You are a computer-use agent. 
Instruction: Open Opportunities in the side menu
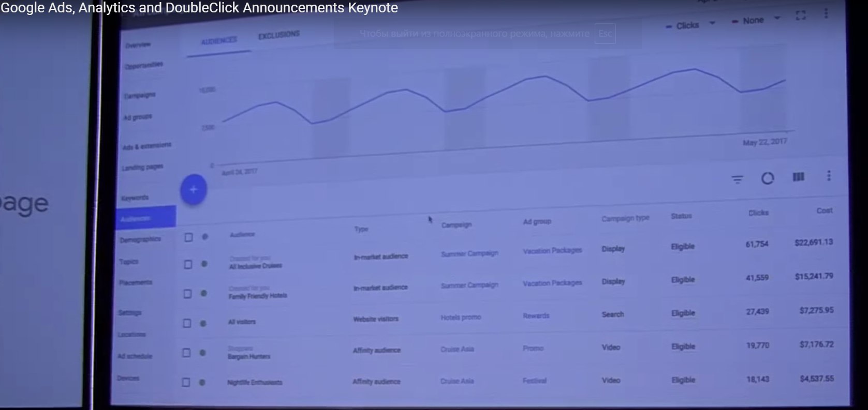pyautogui.click(x=143, y=66)
